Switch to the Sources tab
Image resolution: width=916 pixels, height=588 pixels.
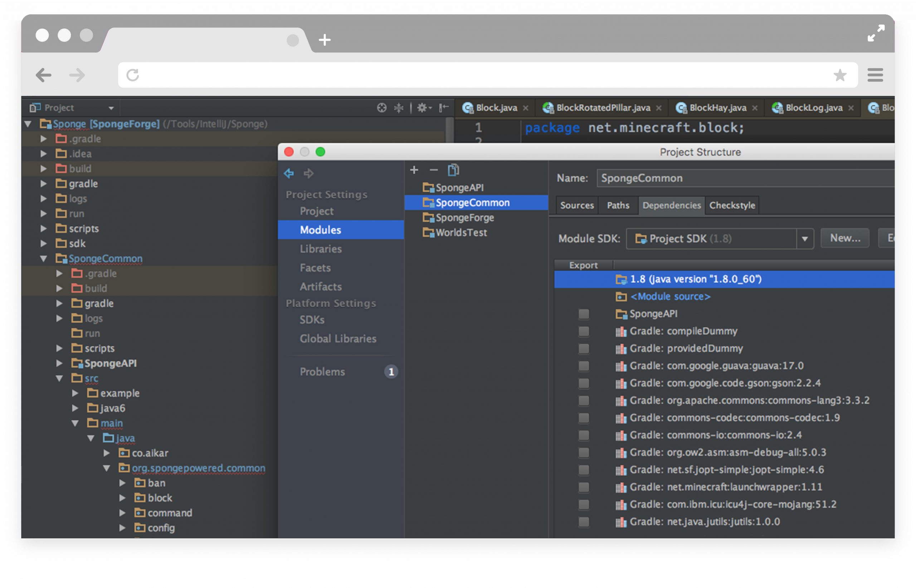pos(577,205)
